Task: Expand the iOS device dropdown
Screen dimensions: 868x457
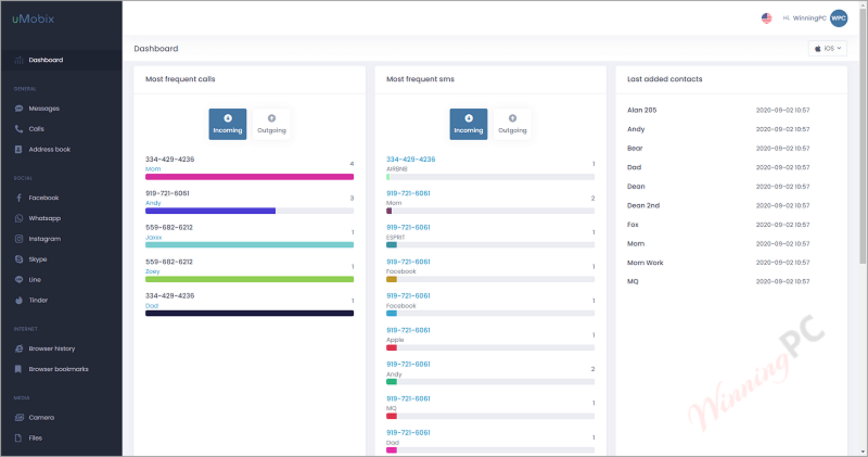Action: [x=828, y=49]
